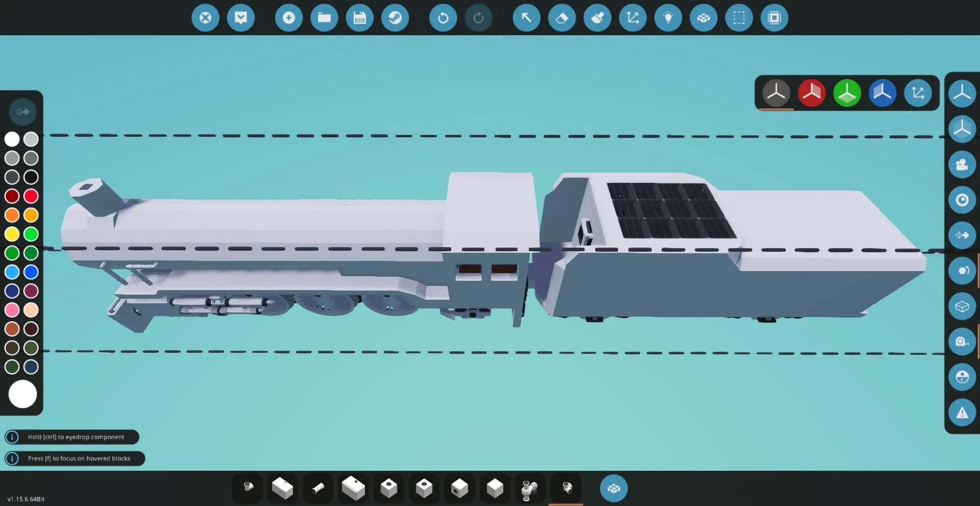The image size is (980, 506).
Task: Toggle blue axis mirror mode
Action: point(882,93)
